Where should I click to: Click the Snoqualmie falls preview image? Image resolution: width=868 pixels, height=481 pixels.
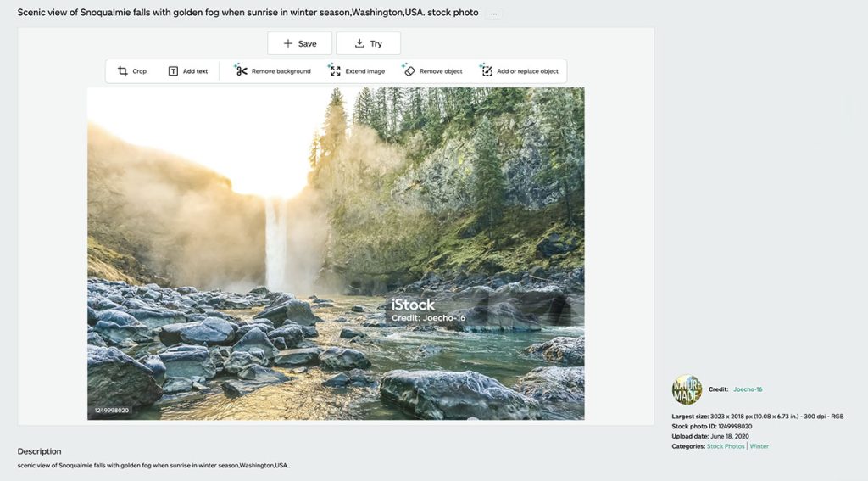pyautogui.click(x=336, y=254)
